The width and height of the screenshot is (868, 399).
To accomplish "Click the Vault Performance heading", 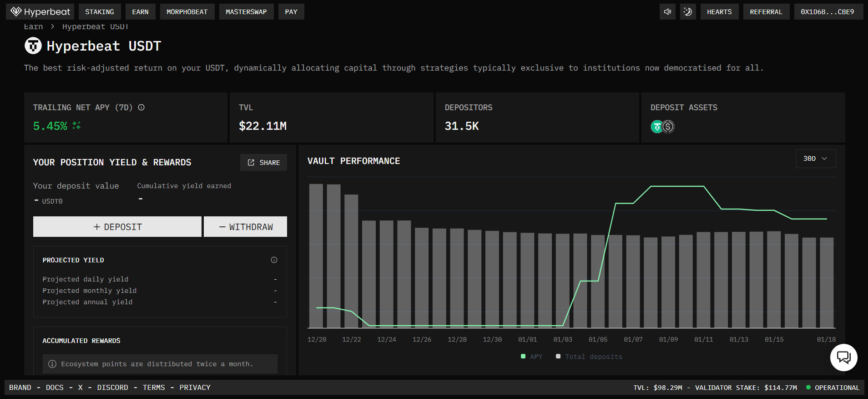I will pos(354,161).
